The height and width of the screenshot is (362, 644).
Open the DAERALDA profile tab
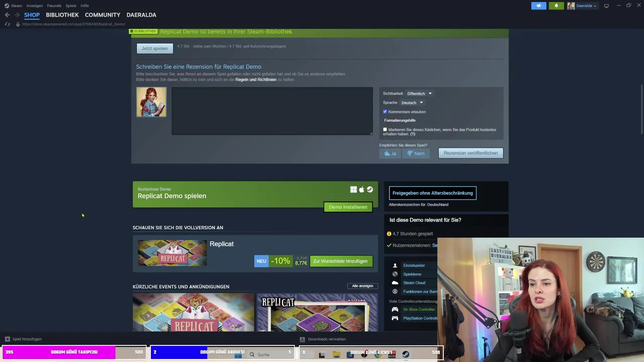[141, 15]
